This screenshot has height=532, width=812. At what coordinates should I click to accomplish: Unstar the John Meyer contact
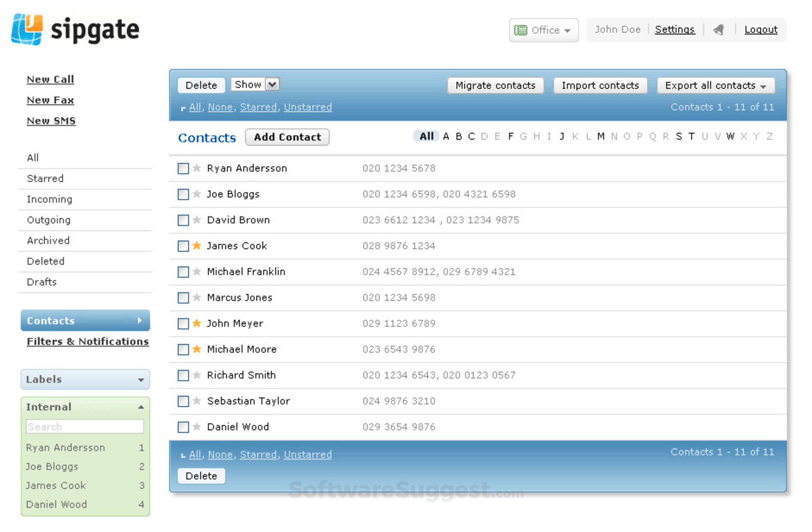[x=197, y=323]
